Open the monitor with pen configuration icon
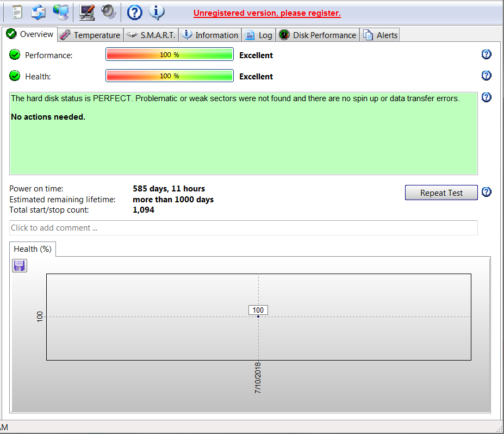The image size is (504, 434). point(87,13)
